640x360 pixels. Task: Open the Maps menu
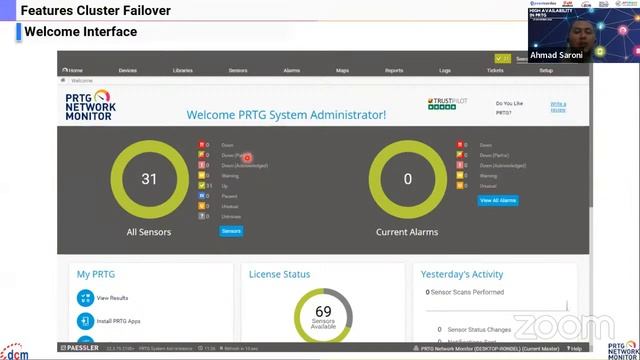coord(342,70)
